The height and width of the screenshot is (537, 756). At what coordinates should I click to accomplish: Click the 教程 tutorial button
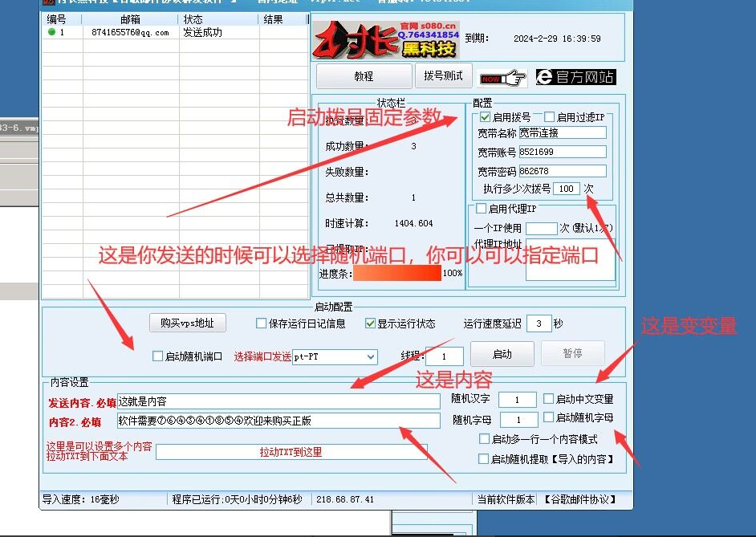tap(363, 75)
